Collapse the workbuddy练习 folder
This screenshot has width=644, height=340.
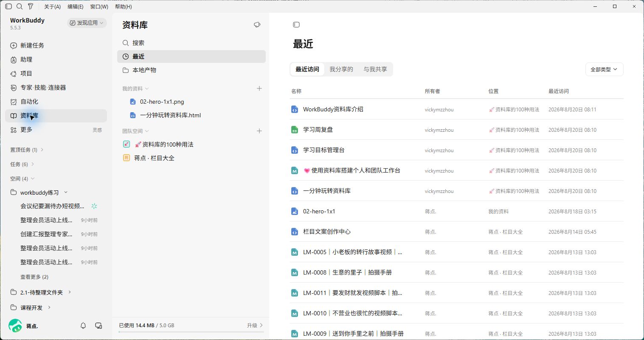[x=66, y=193]
